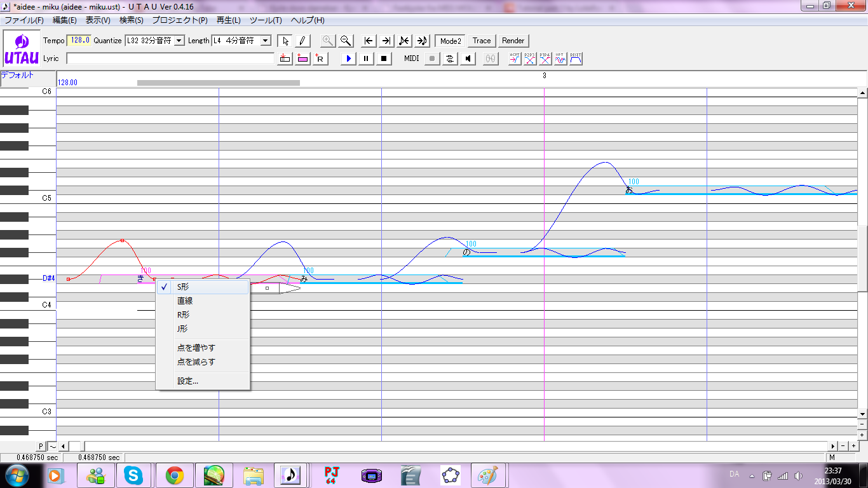Image resolution: width=868 pixels, height=488 pixels.
Task: Select the pencil tool in the toolbar
Action: 302,40
